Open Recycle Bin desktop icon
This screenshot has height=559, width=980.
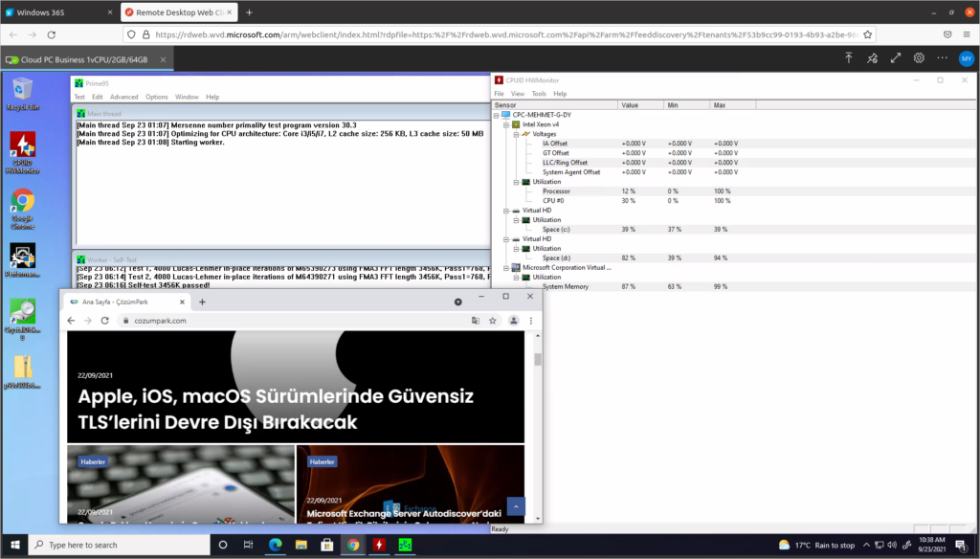click(x=23, y=94)
